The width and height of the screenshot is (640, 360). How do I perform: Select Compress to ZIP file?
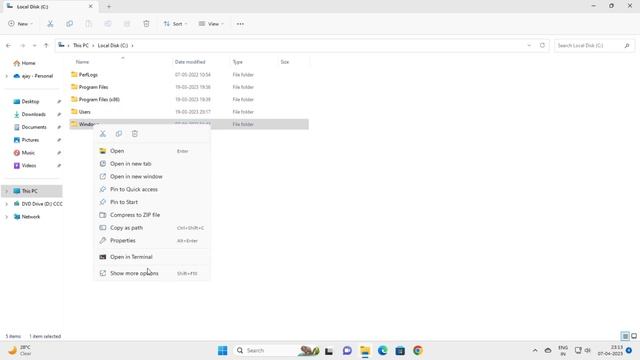(x=152, y=215)
